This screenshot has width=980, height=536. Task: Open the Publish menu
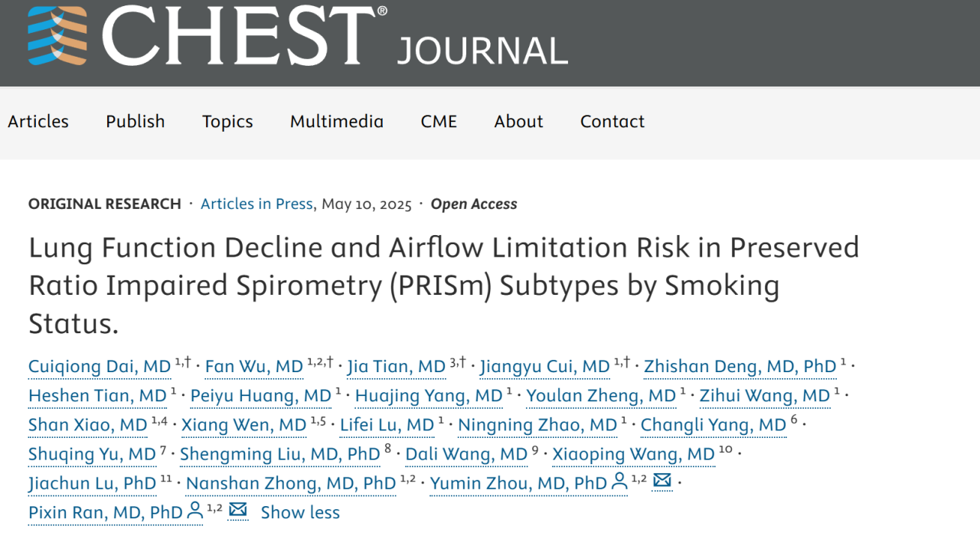[136, 122]
